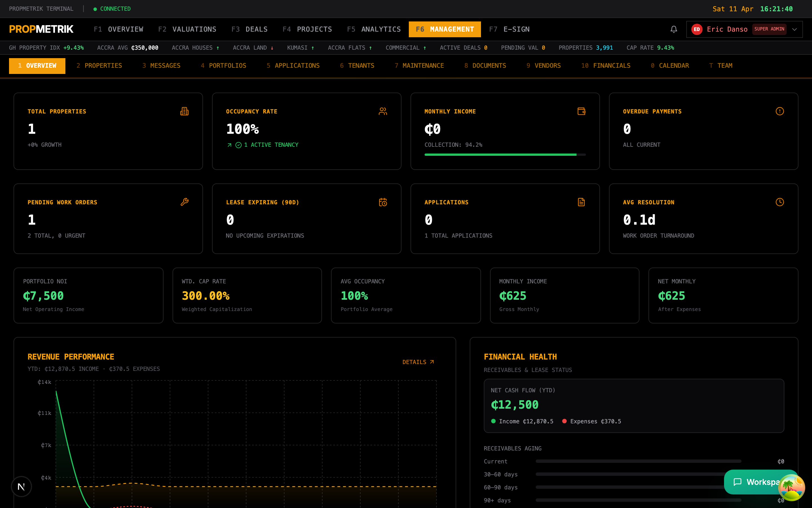The height and width of the screenshot is (508, 812).
Task: Expand the Eric Danso user menu chevron
Action: click(794, 29)
